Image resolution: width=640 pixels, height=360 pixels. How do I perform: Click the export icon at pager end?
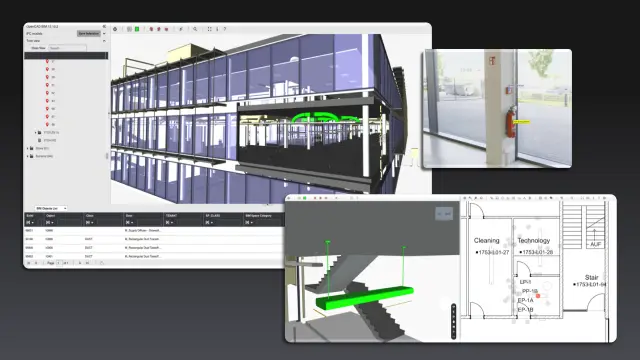click(x=102, y=263)
